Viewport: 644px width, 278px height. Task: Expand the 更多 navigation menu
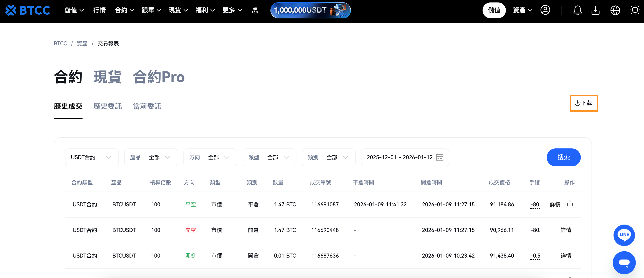pos(232,10)
